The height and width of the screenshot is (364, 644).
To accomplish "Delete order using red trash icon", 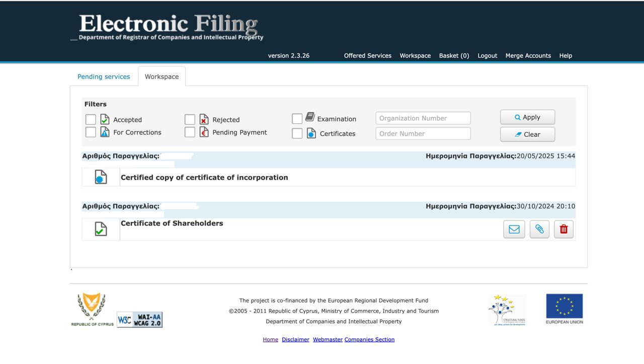I will point(563,229).
